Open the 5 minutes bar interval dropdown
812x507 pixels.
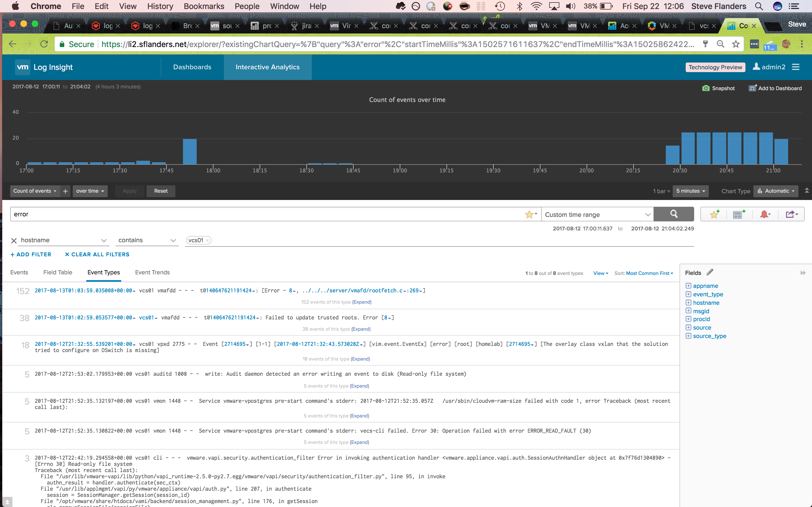690,191
